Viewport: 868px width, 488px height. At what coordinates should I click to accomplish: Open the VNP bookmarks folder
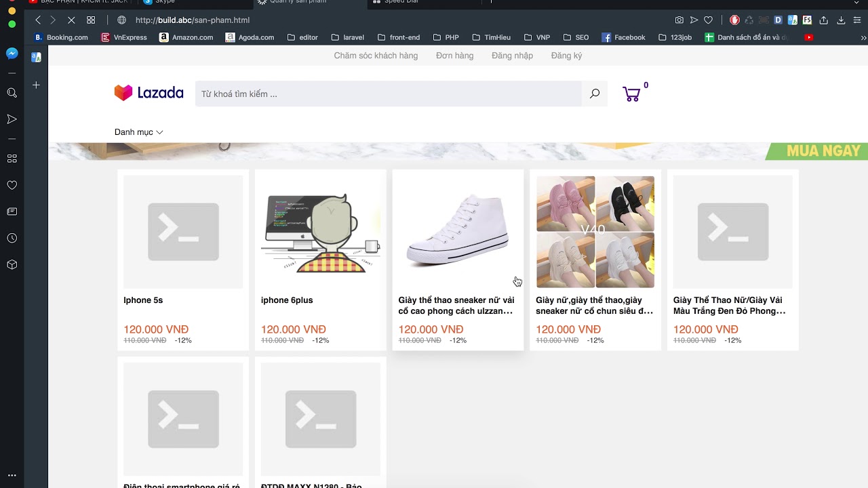[x=536, y=37]
